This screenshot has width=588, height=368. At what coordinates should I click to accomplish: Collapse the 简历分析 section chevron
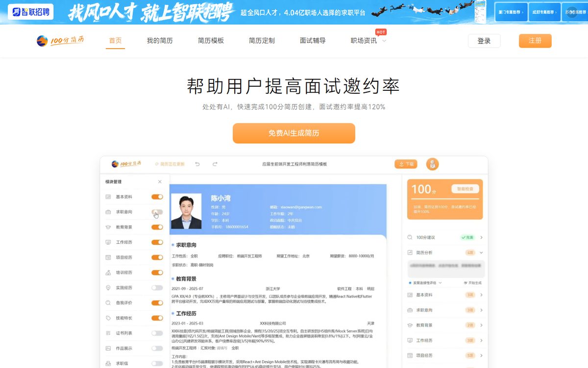point(482,252)
